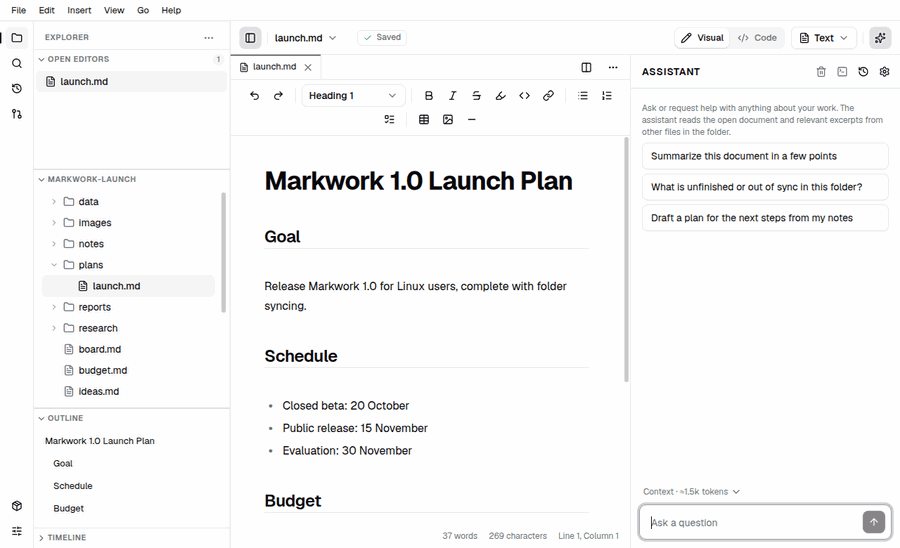Close the launch.md tab
The image size is (900, 548).
(x=308, y=67)
